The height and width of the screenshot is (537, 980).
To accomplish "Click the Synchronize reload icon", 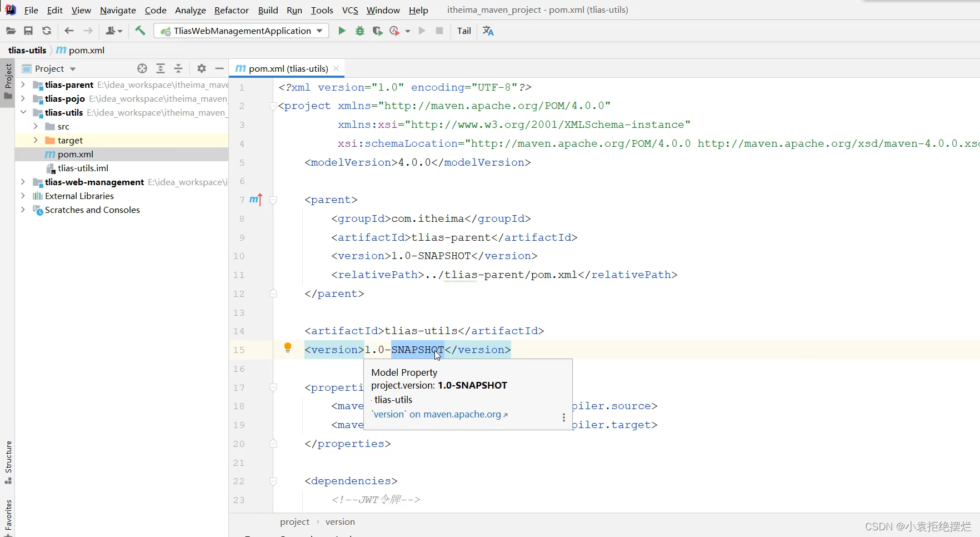I will [47, 31].
